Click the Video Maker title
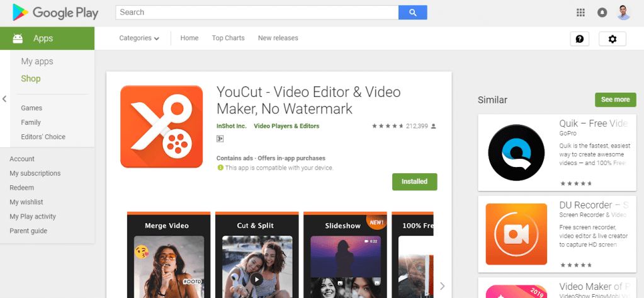Image resolution: width=644 pixels, height=298 pixels. click(594, 286)
